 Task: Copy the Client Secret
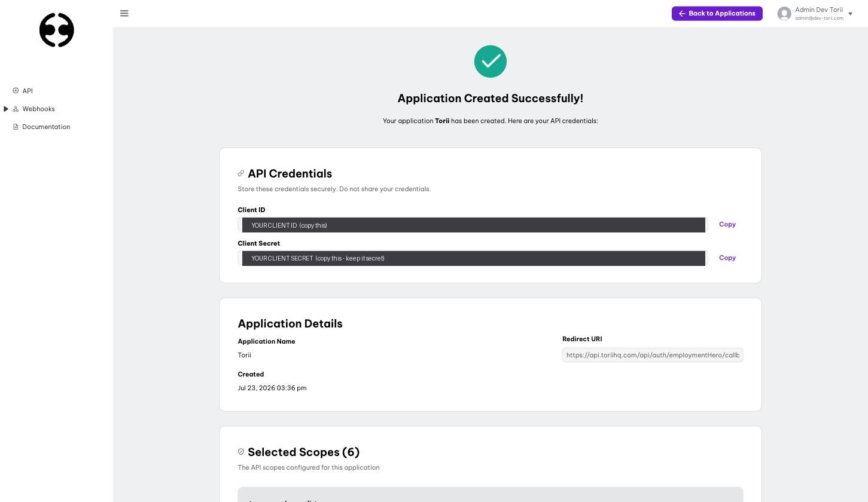[727, 258]
